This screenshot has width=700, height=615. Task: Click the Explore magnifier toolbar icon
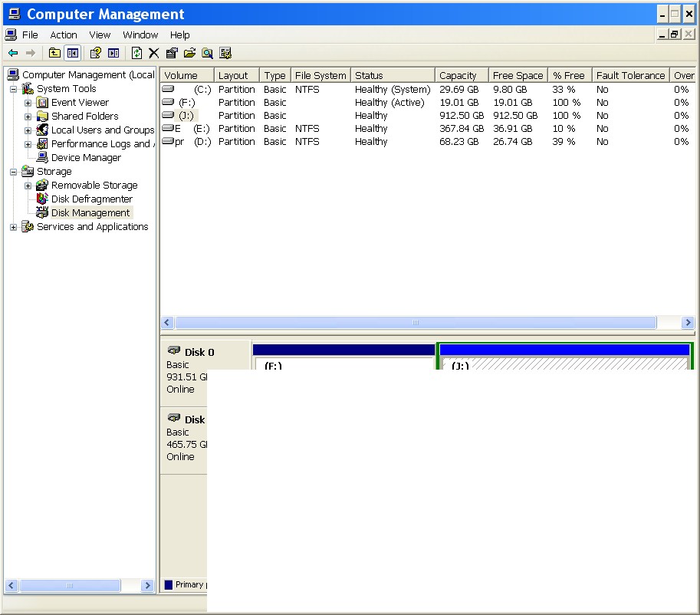point(208,53)
